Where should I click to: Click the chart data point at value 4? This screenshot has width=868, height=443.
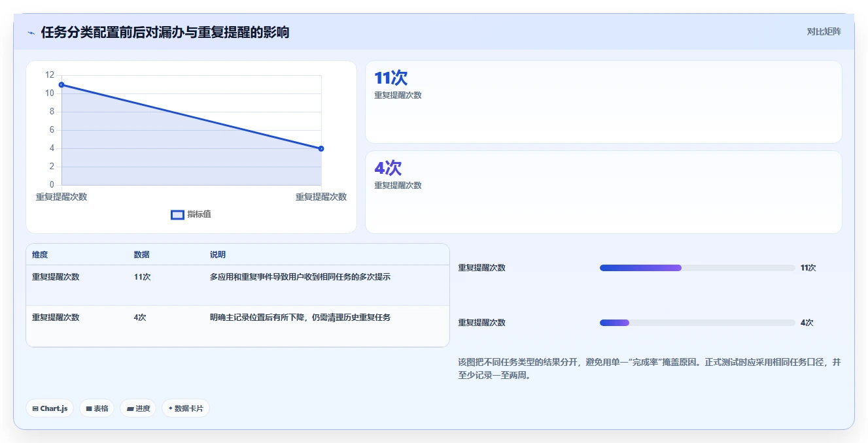[321, 148]
